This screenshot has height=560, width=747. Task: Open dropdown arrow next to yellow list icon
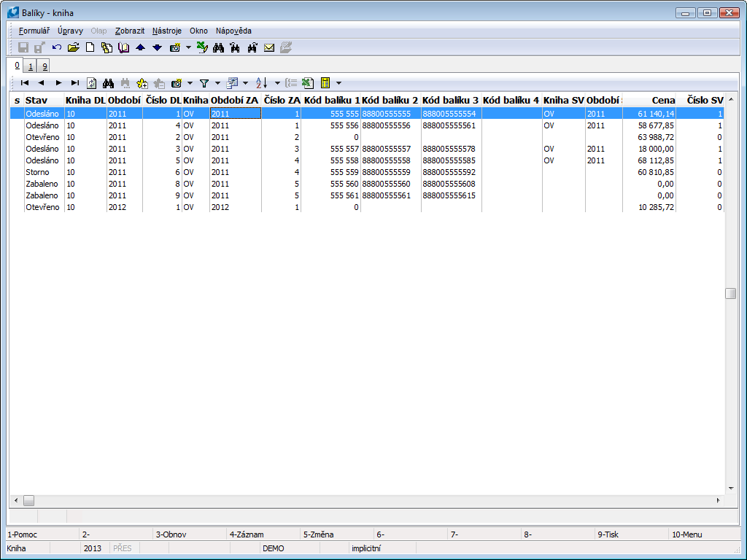338,83
